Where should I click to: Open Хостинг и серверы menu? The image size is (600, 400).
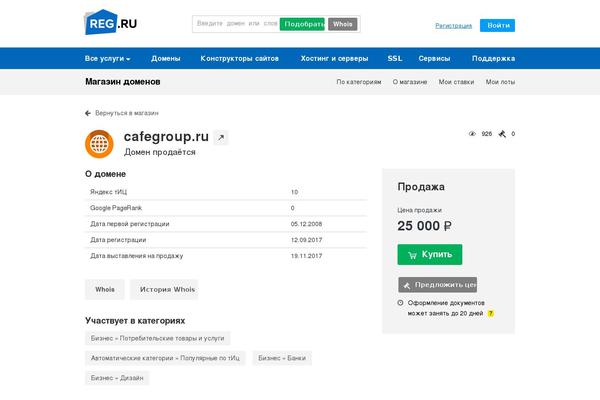[334, 59]
